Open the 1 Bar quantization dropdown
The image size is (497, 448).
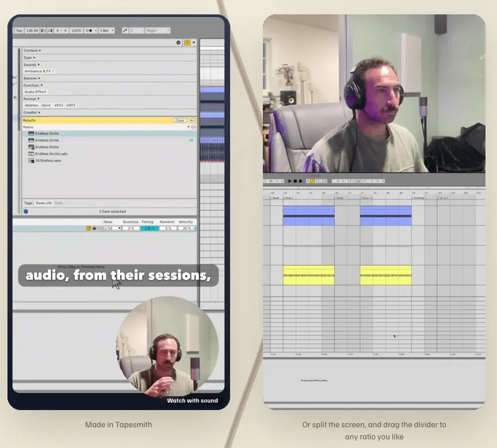coord(106,30)
